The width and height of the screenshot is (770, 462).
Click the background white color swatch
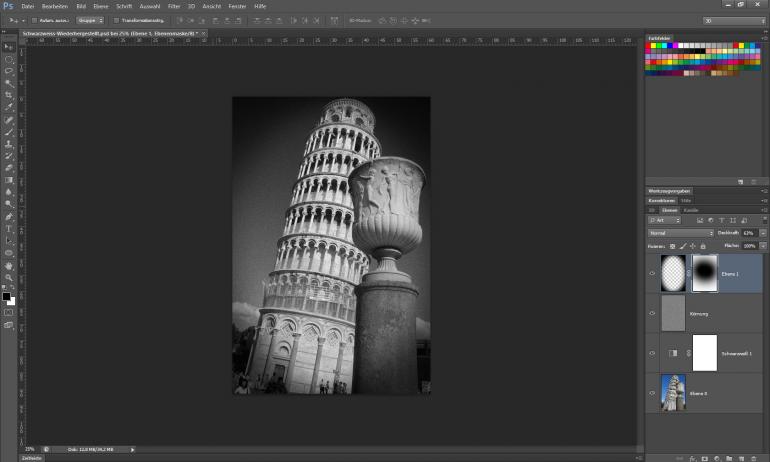pyautogui.click(x=12, y=301)
